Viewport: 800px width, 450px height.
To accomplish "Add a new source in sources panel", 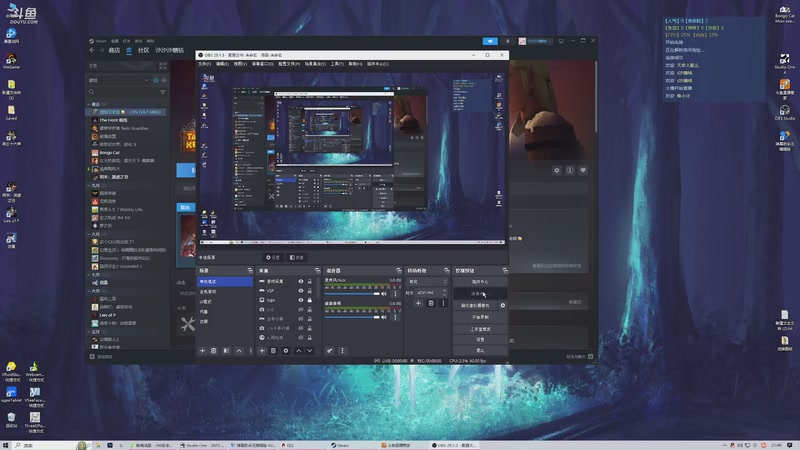I will pos(262,351).
